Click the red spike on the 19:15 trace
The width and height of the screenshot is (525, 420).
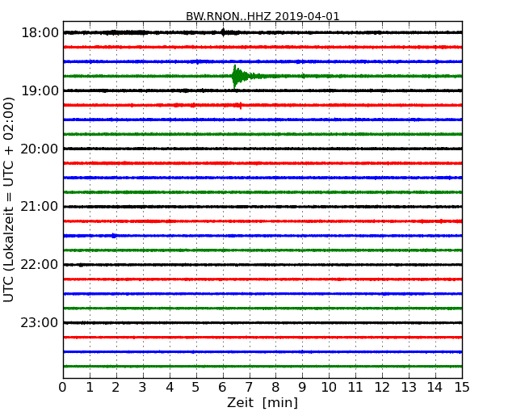[241, 106]
